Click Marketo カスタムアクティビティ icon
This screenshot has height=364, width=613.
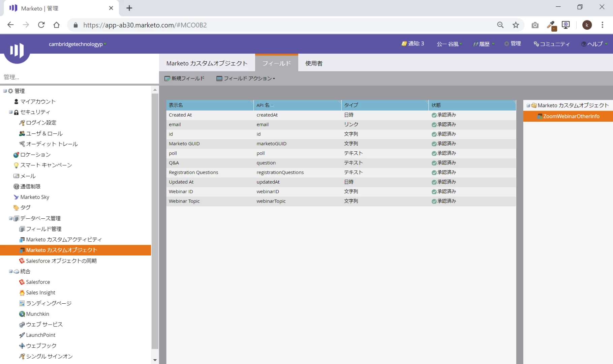click(x=22, y=240)
